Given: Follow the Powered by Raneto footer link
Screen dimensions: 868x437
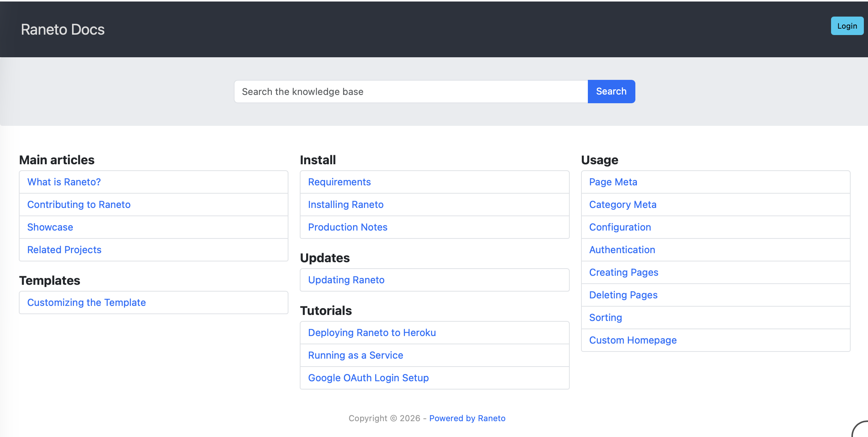Looking at the screenshot, I should click(x=467, y=418).
